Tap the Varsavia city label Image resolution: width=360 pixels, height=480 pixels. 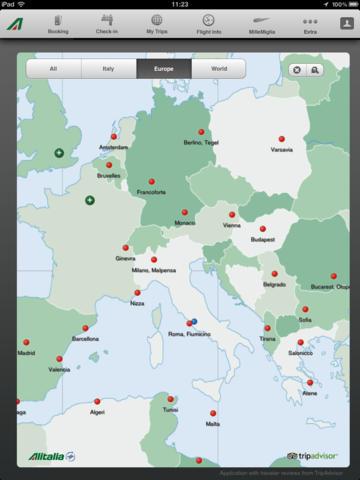[282, 150]
